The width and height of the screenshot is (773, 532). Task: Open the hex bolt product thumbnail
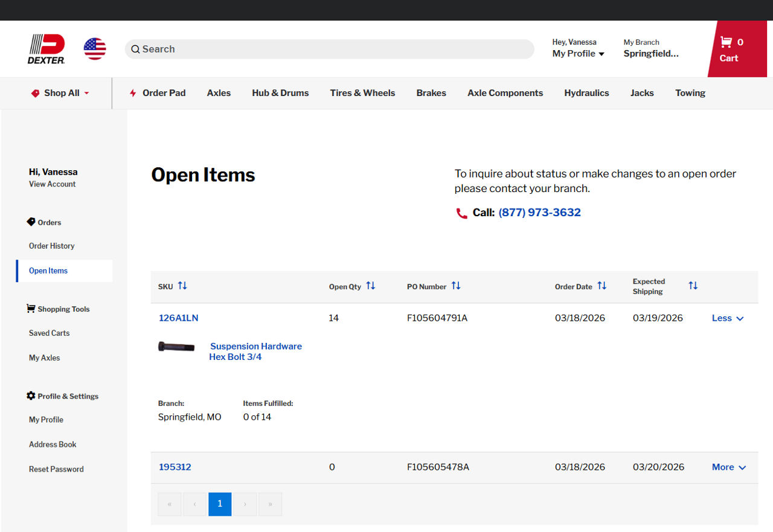tap(176, 347)
